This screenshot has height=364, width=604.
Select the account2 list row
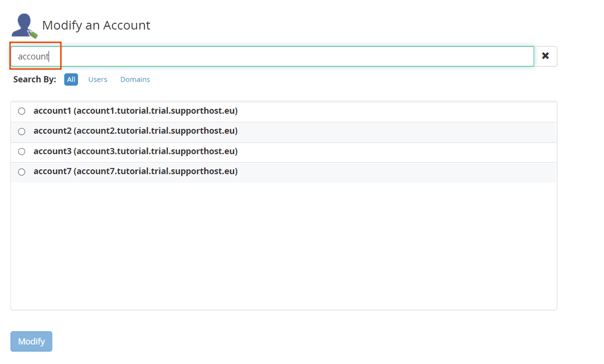coord(135,131)
